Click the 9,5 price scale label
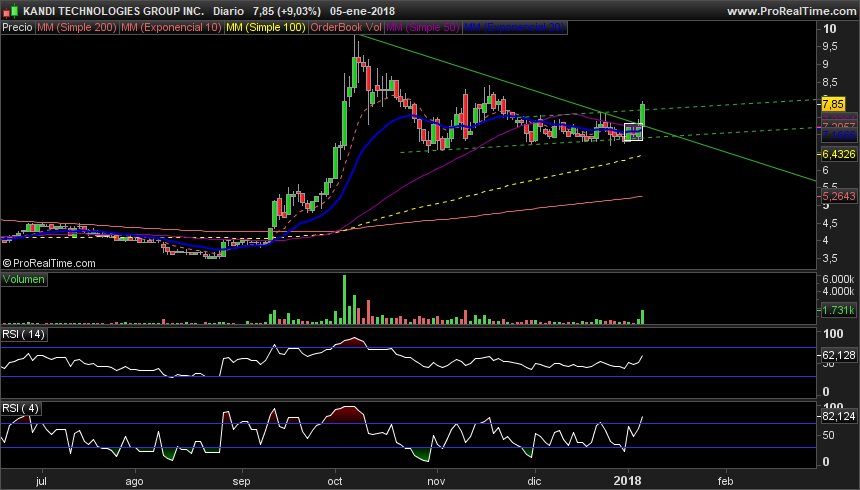Screen dimensions: 860x490 [x=830, y=46]
